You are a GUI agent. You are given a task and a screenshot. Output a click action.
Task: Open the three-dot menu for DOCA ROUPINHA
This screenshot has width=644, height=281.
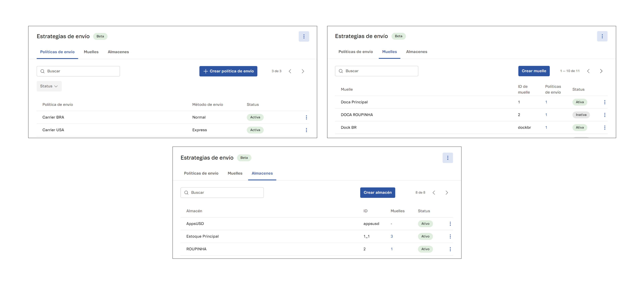[605, 115]
